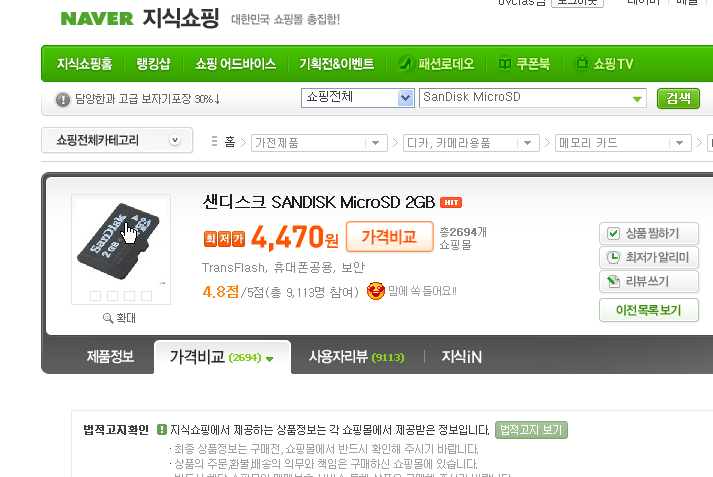Expand the 쇼핑전체카테고리 menu
Viewport: 713px width, 477px height.
pyautogui.click(x=117, y=140)
